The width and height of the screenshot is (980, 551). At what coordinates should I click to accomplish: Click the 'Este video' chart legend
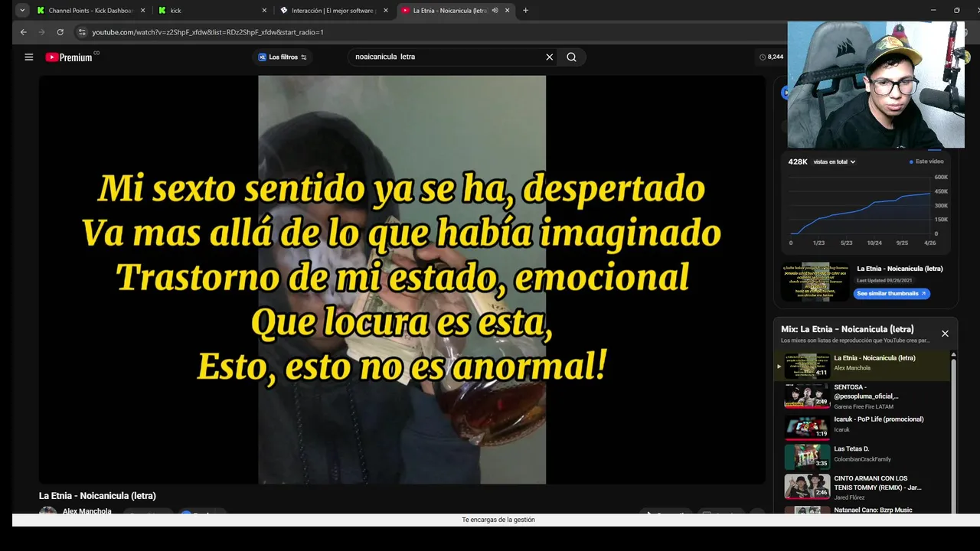(x=927, y=161)
